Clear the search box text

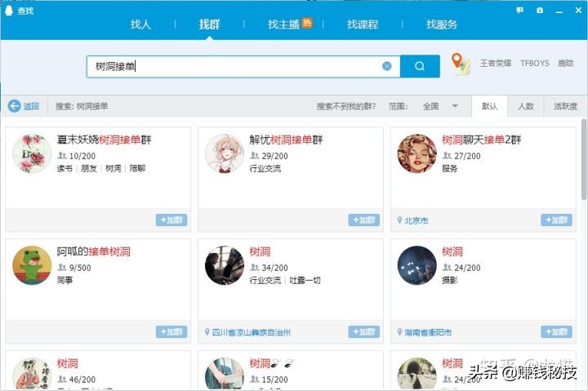pos(386,66)
